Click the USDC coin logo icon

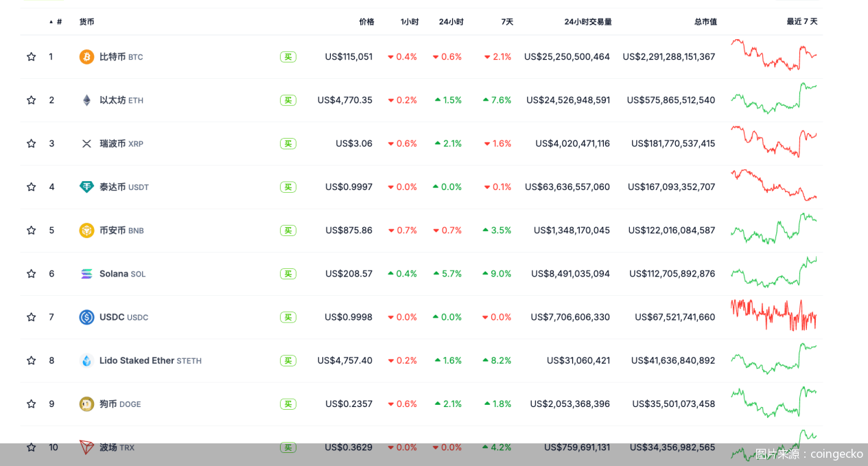pos(86,317)
